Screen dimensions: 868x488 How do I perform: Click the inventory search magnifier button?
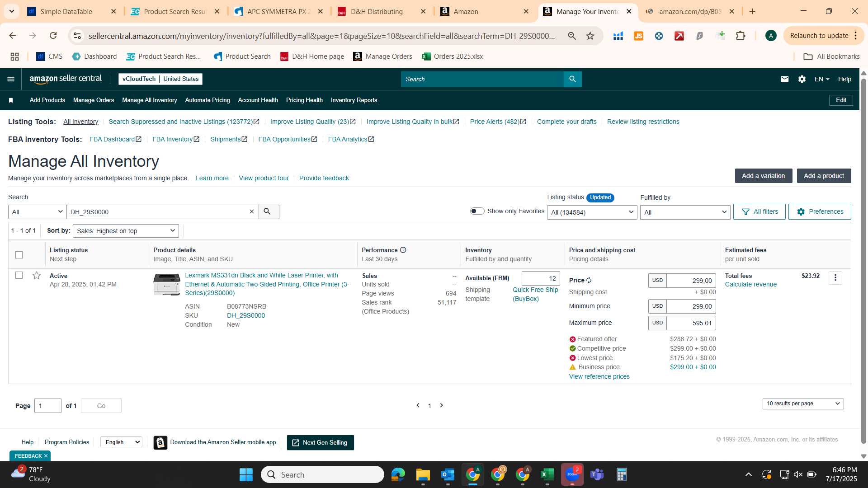point(269,211)
